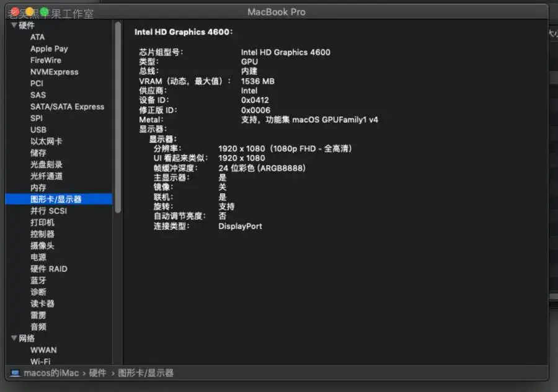Zoom the window with the green button

pos(44,12)
